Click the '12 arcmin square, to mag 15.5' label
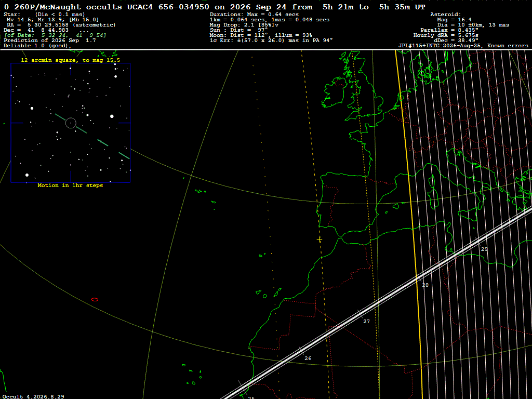This screenshot has width=532, height=399. pos(71,60)
